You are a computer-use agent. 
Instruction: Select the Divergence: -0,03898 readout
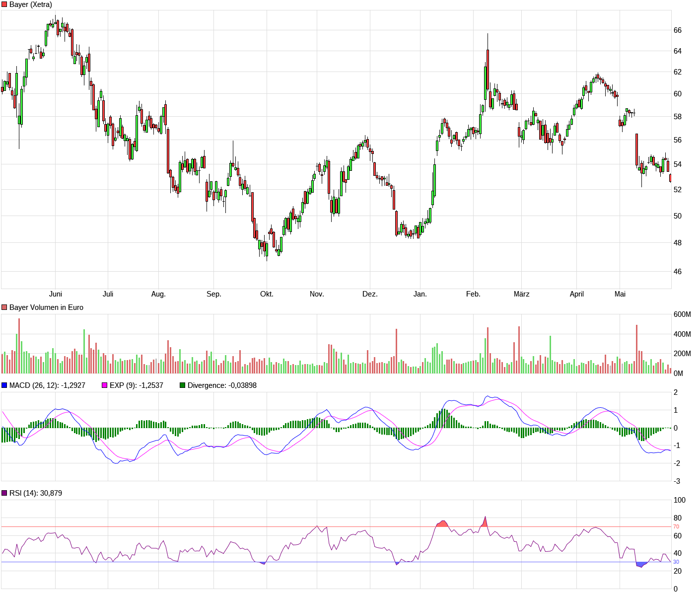pyautogui.click(x=222, y=385)
